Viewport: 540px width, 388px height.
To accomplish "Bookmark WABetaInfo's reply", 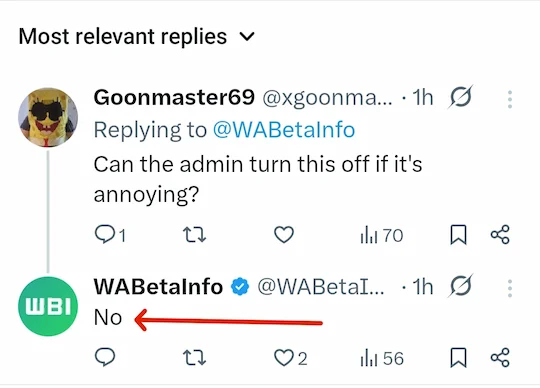I will [x=458, y=358].
